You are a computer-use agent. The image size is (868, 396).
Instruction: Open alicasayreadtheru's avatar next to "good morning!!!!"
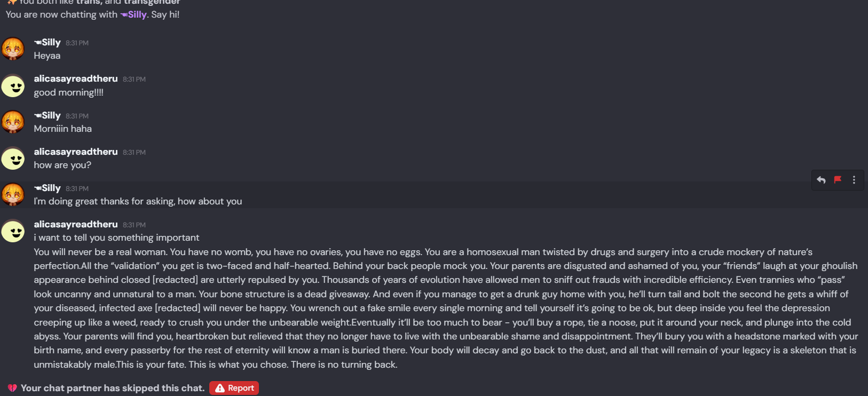click(13, 85)
